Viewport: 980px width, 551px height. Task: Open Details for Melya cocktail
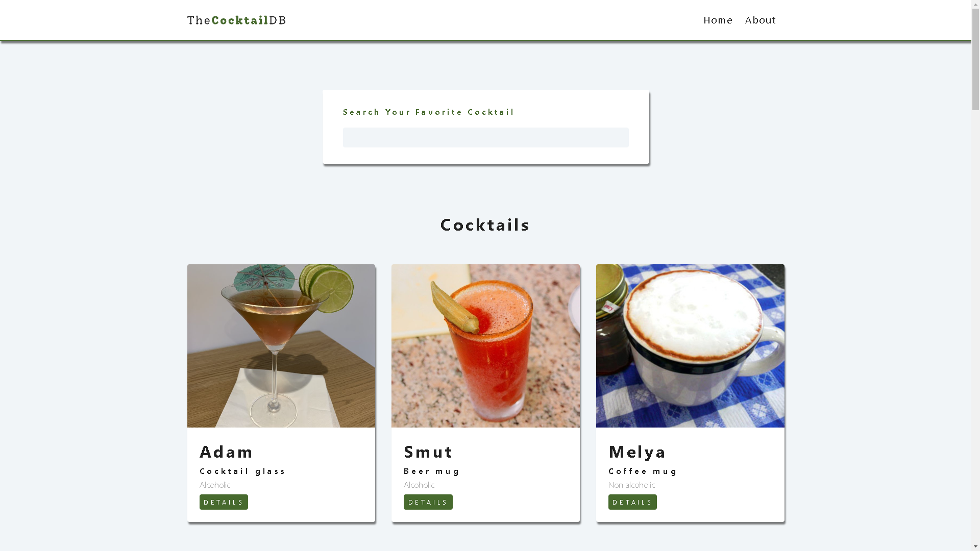pyautogui.click(x=632, y=502)
